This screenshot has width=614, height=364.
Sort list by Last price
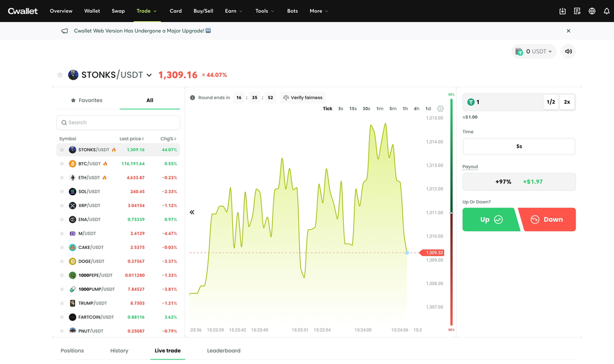coord(131,139)
